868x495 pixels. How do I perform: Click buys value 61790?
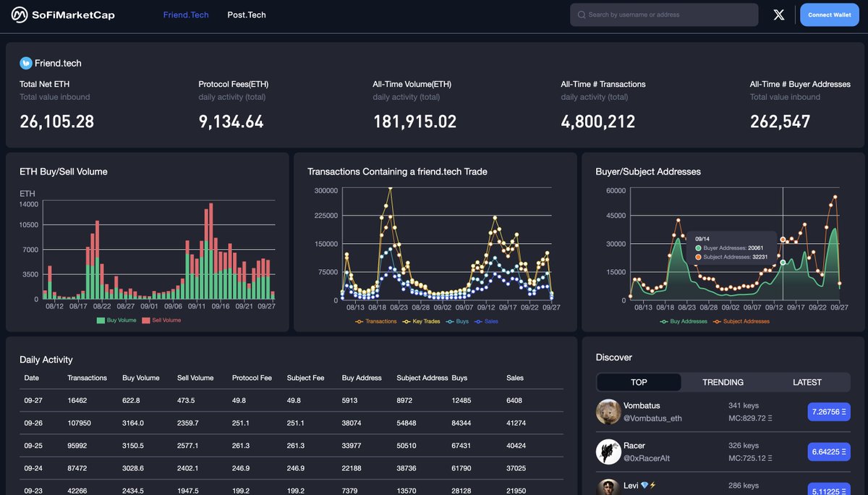tap(461, 469)
